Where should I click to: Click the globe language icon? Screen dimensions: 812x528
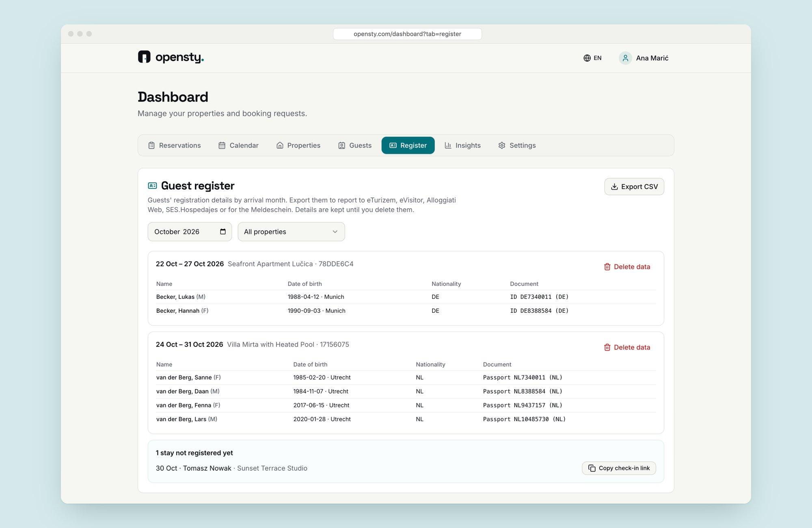point(587,58)
